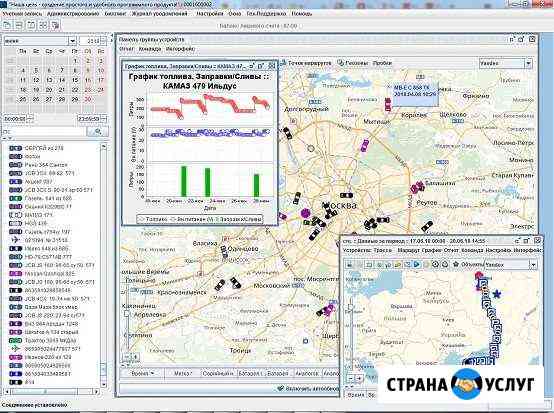
Task: Click the play button in track window toolbar
Action: [x=417, y=264]
